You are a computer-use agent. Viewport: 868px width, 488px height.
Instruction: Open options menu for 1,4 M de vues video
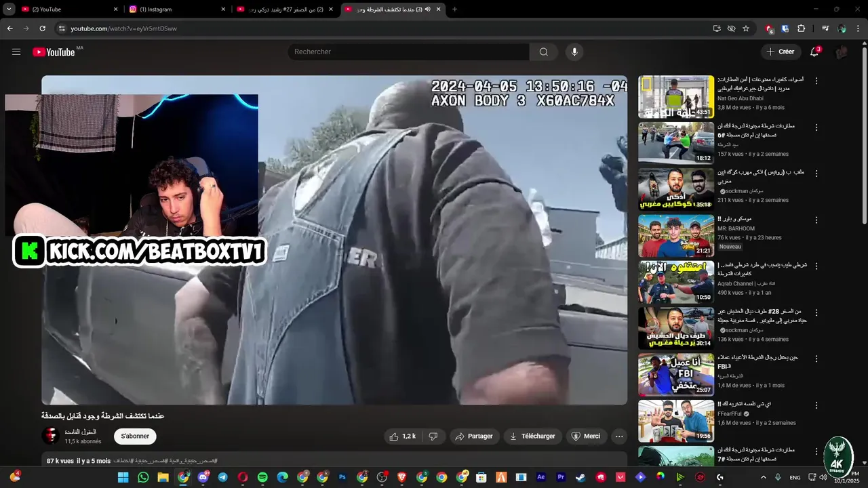(x=816, y=359)
